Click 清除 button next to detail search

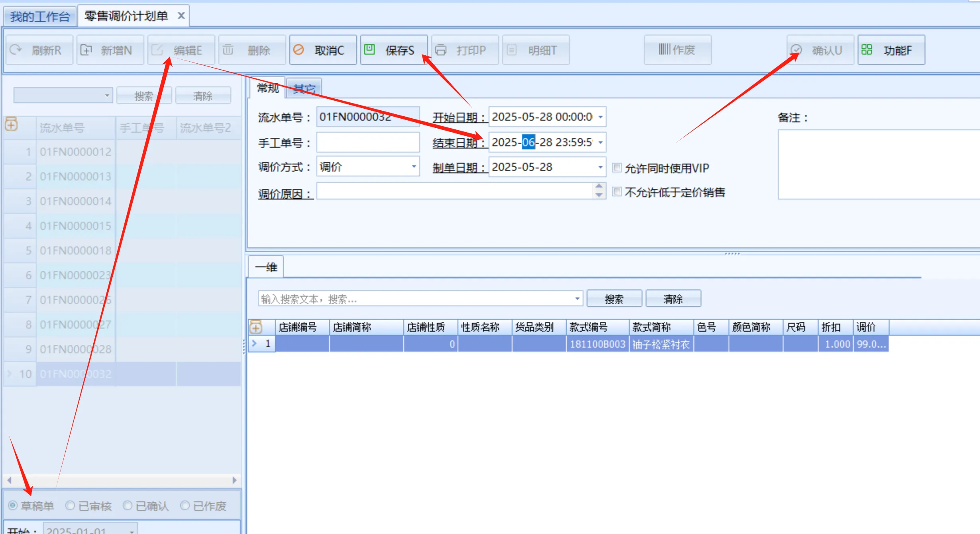tap(673, 299)
